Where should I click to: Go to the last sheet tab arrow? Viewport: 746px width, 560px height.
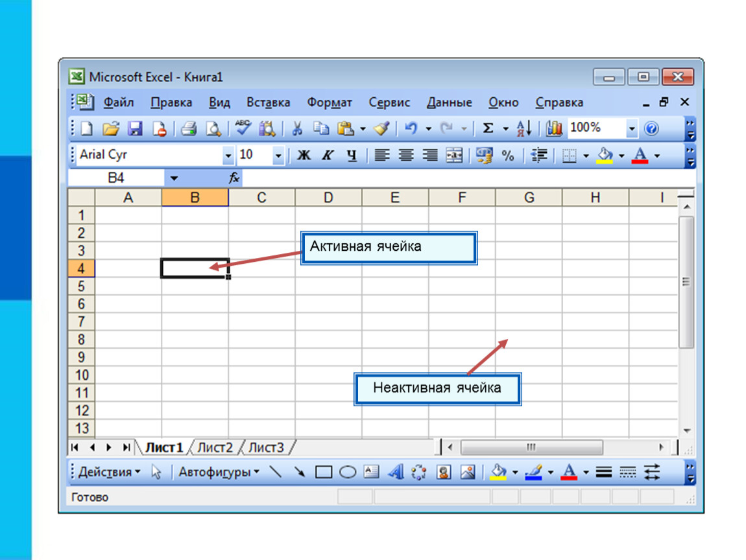pos(126,447)
